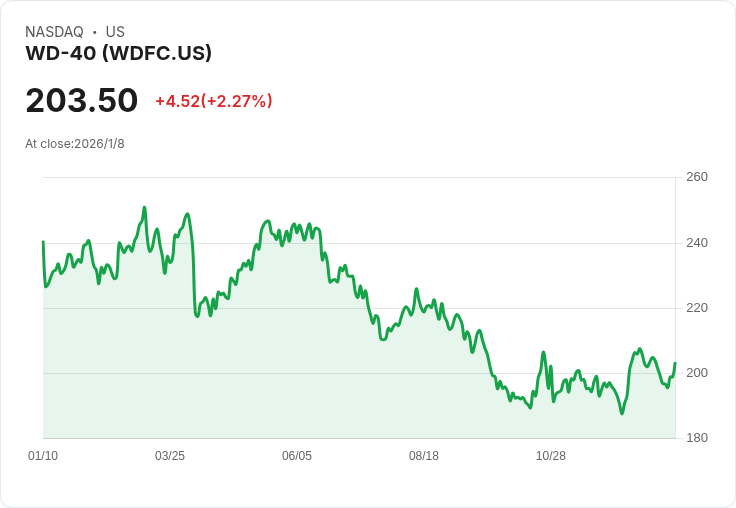Click the 220 price axis label

tap(697, 308)
